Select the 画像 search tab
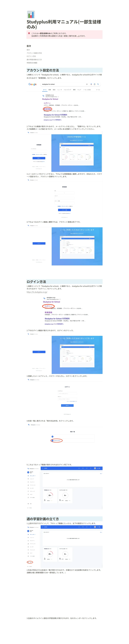Screen dimensions: 129x644 50,90
